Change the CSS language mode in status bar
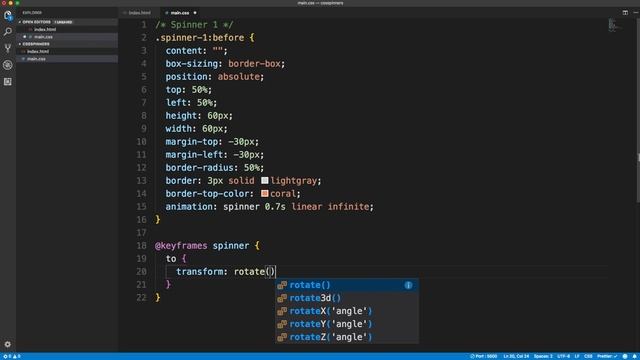The image size is (640, 360). (x=588, y=356)
